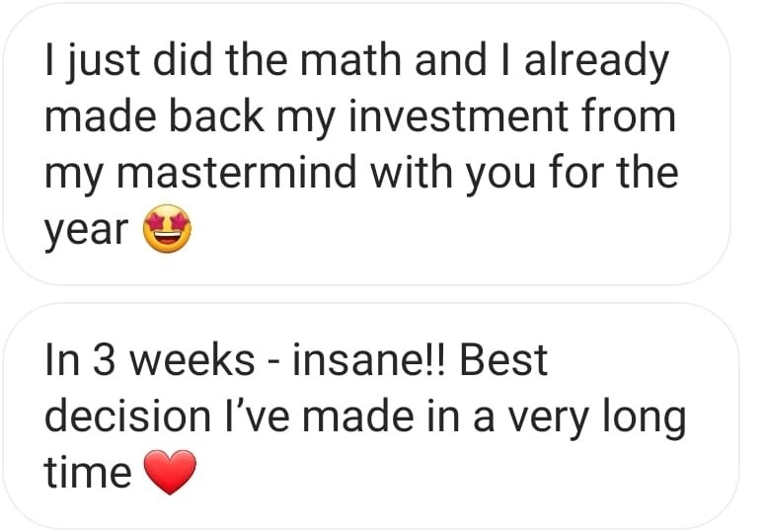
Task: Click the word "with" in first message
Action: (x=412, y=173)
